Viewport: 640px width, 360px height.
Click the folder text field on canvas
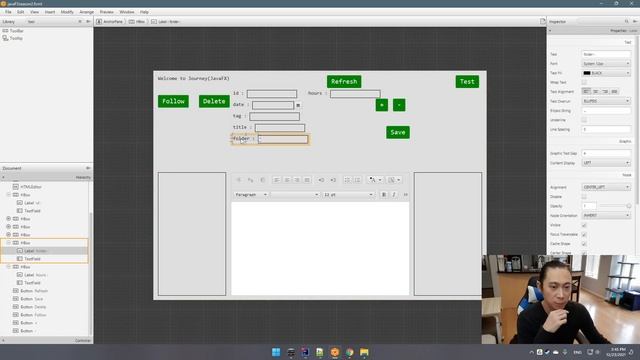tap(283, 140)
